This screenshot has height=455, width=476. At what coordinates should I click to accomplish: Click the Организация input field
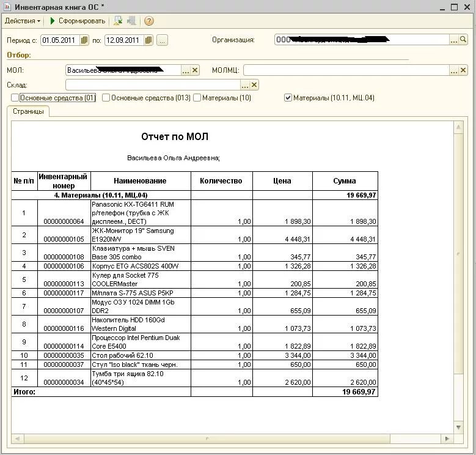362,40
